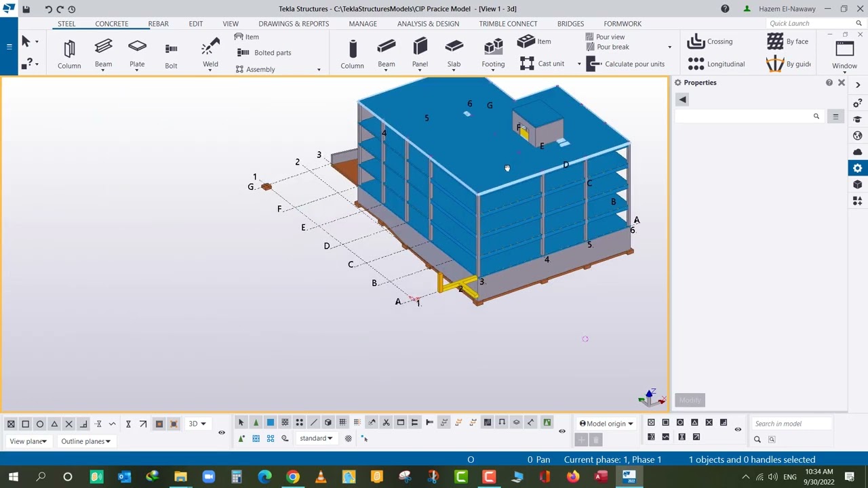The width and height of the screenshot is (868, 488).
Task: Click the Properties panel help icon
Action: 829,83
